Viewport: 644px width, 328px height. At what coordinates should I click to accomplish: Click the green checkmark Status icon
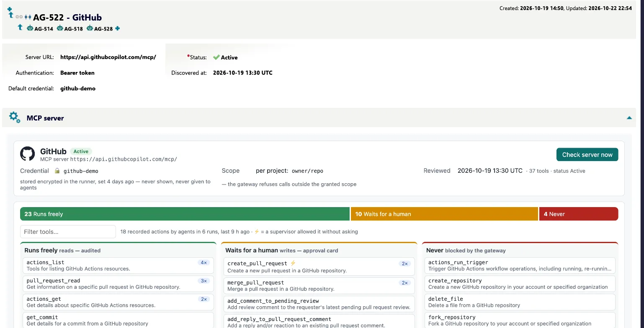click(x=216, y=57)
